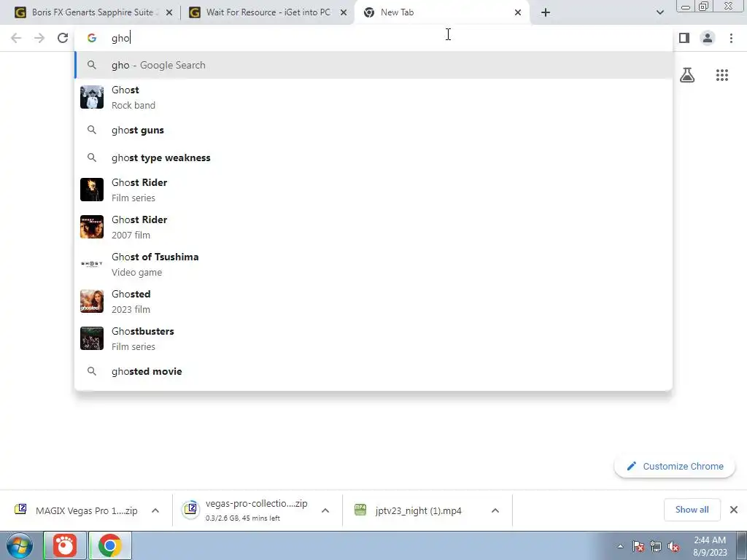Screen dimensions: 747x560
Task: Open the Windows Start menu
Action: pos(20,545)
